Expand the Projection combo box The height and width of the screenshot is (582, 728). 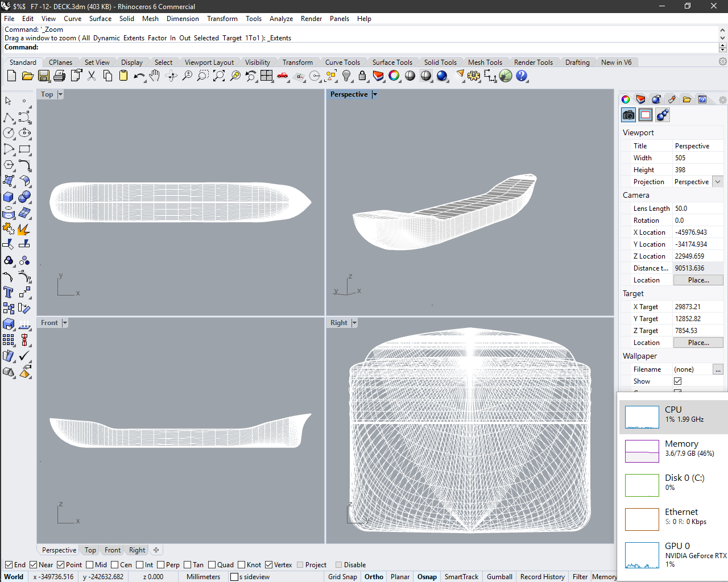[718, 182]
